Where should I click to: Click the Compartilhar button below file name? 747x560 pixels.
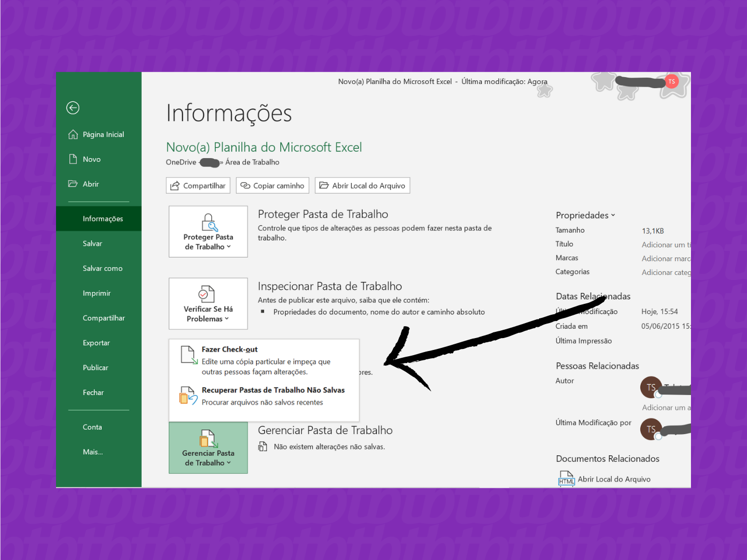198,186
